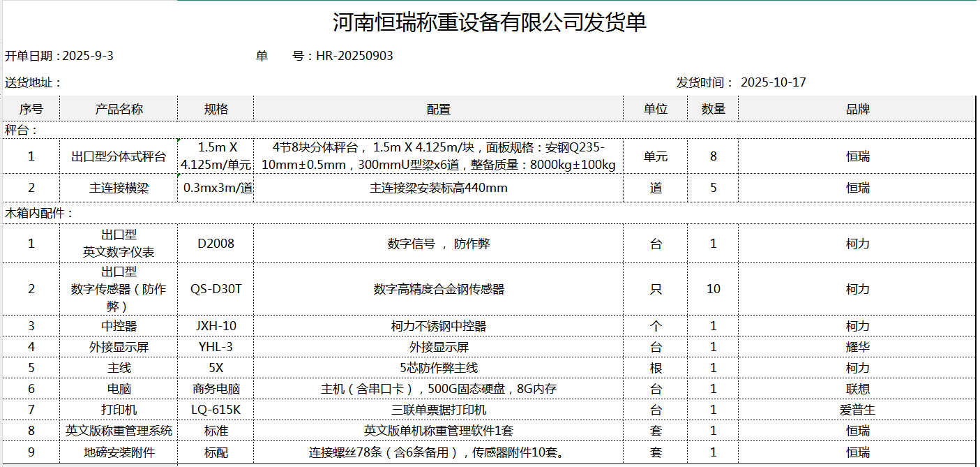Click the 耀华 brand cell

(857, 347)
